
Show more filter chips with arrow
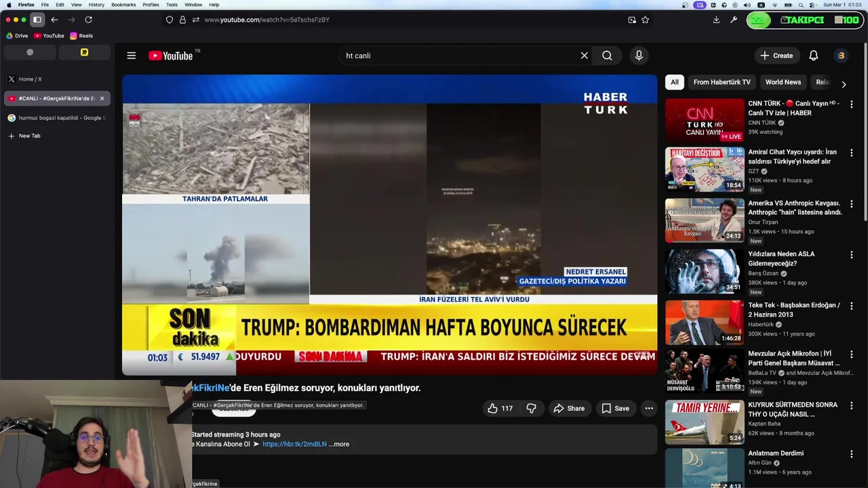tap(844, 84)
